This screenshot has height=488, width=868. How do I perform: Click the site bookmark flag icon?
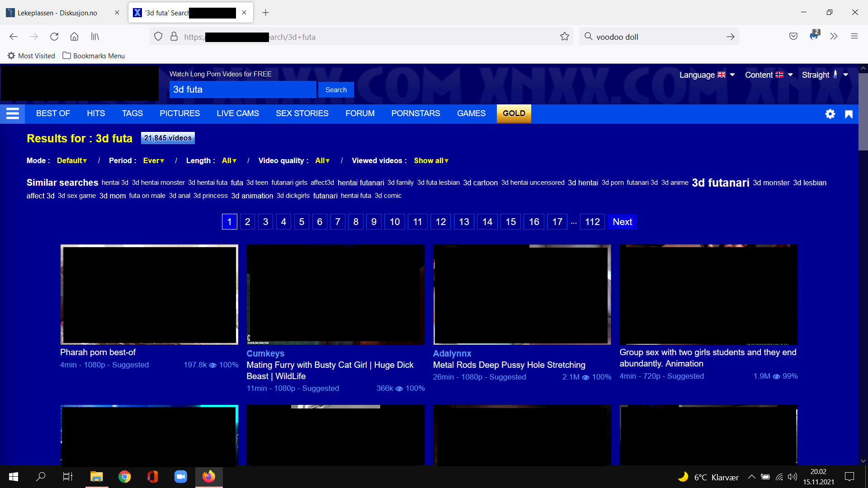click(849, 114)
